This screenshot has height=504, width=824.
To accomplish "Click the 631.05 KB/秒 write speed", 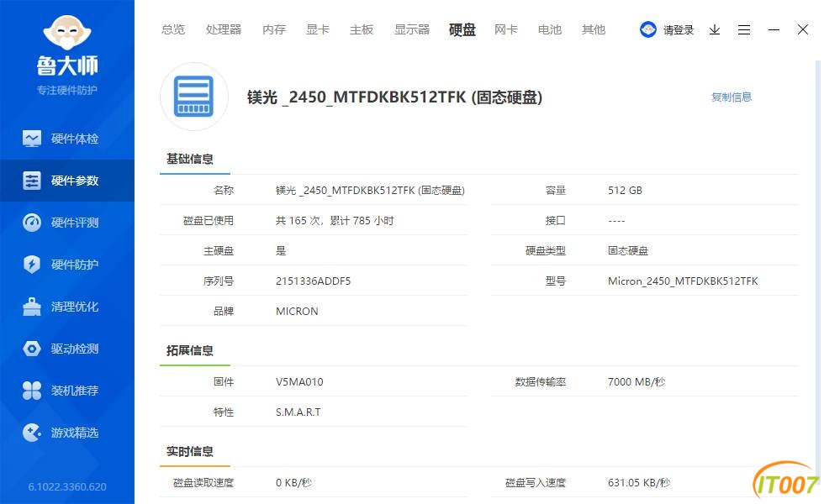I will (639, 482).
